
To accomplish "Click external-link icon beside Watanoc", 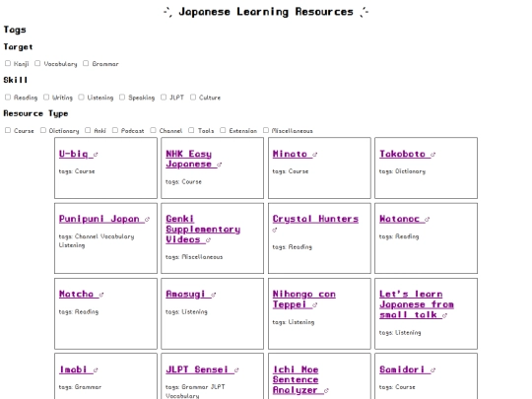I will pos(428,220).
